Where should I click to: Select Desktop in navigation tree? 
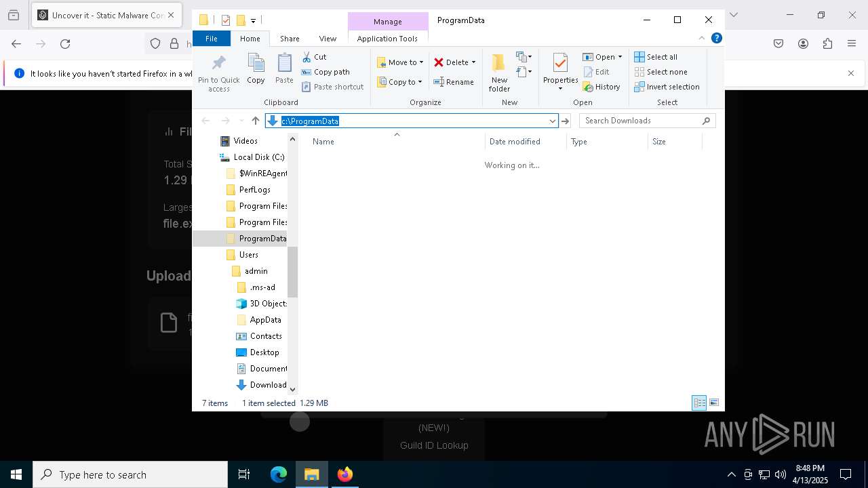(264, 352)
